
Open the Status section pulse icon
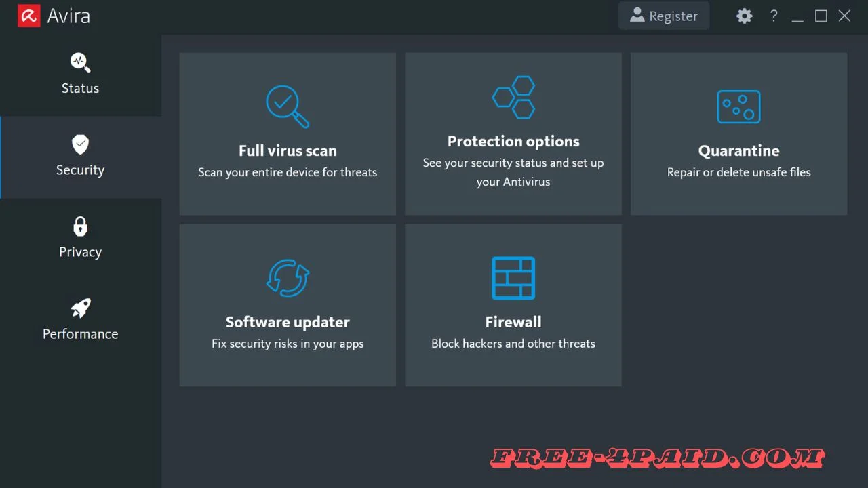click(x=81, y=62)
